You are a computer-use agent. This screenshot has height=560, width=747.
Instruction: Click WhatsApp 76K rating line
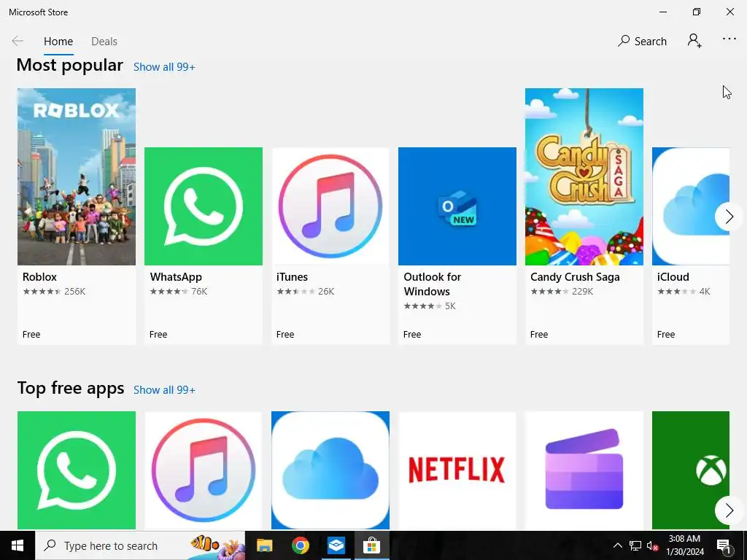pos(179,292)
